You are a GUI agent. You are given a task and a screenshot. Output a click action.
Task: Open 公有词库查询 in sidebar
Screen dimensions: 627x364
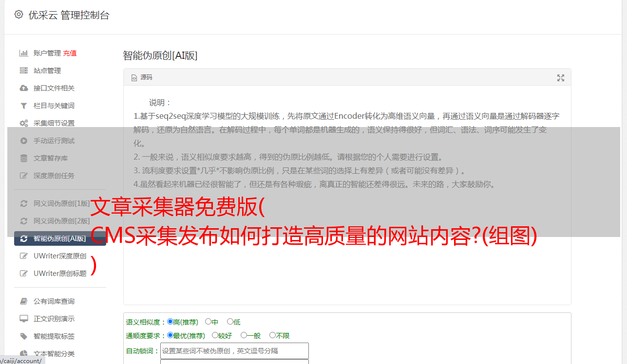[x=54, y=301]
